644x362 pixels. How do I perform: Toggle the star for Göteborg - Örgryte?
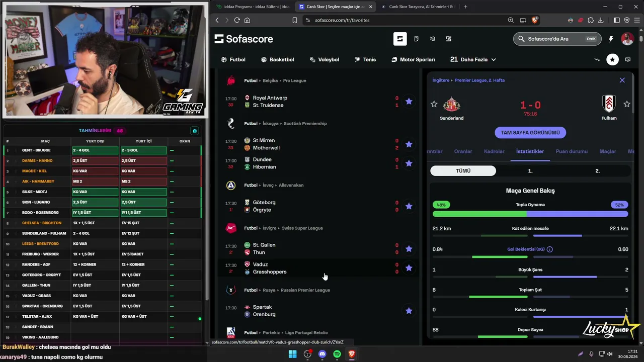pos(409,206)
